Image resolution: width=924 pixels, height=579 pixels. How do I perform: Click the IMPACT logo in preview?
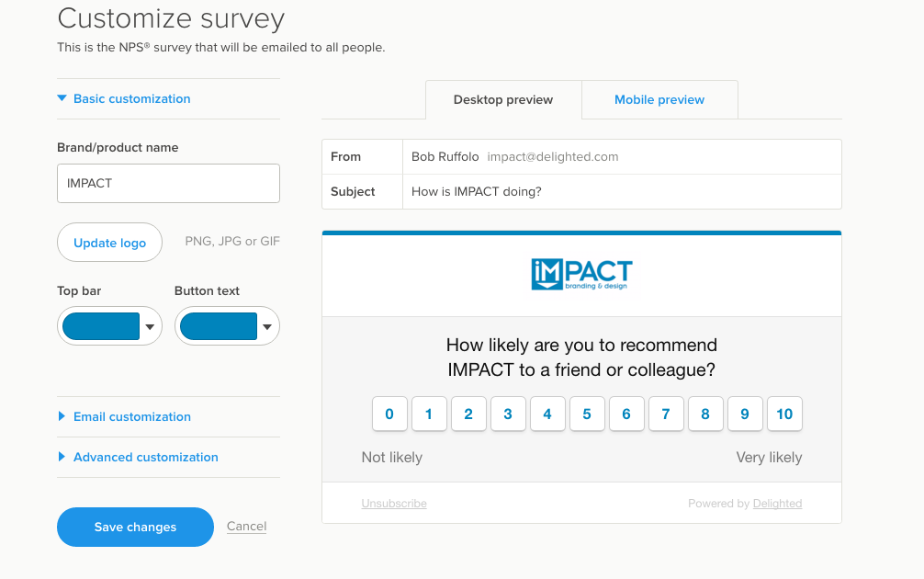(x=581, y=275)
